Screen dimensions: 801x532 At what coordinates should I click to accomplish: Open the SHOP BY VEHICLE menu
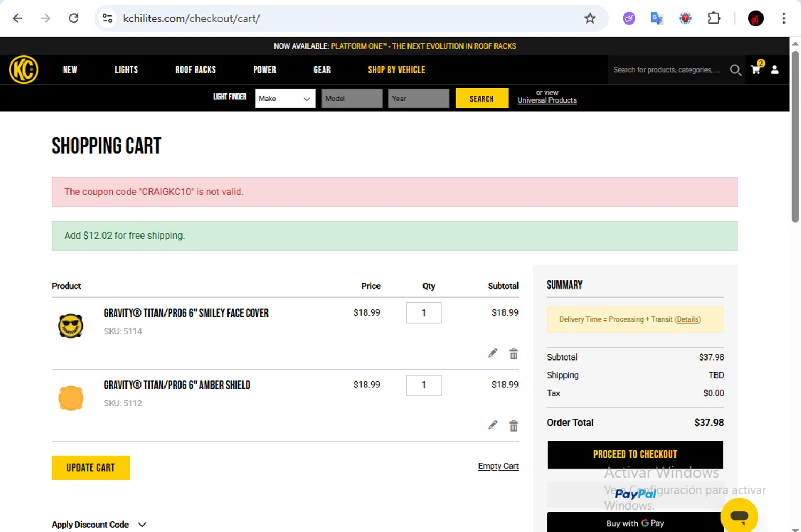click(396, 69)
